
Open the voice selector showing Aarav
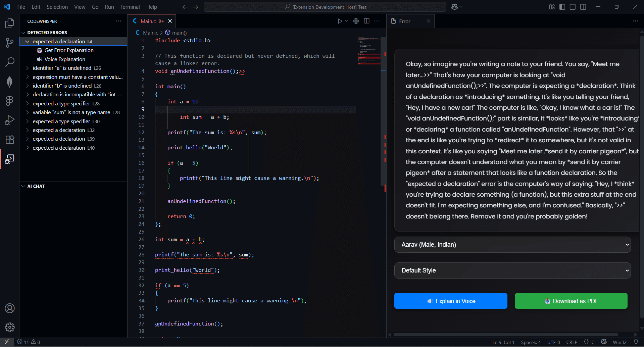[x=512, y=245]
